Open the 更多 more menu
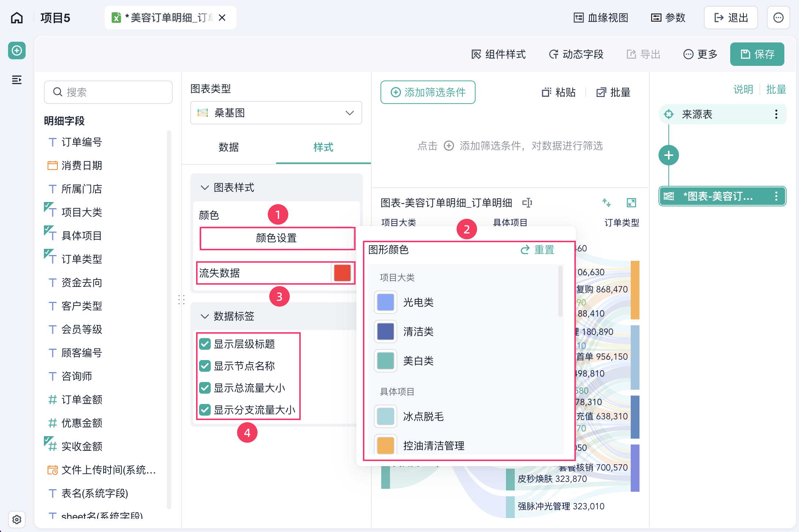The image size is (799, 532). click(x=700, y=54)
